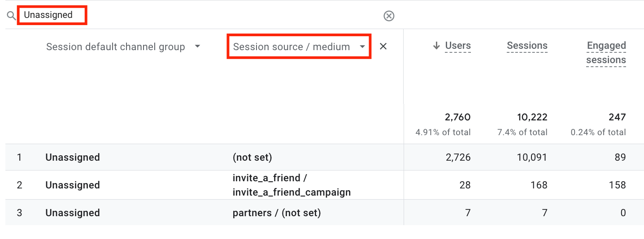Screen dimensions: 644x239
Task: Select the Unassigned label in row three
Action: click(73, 213)
